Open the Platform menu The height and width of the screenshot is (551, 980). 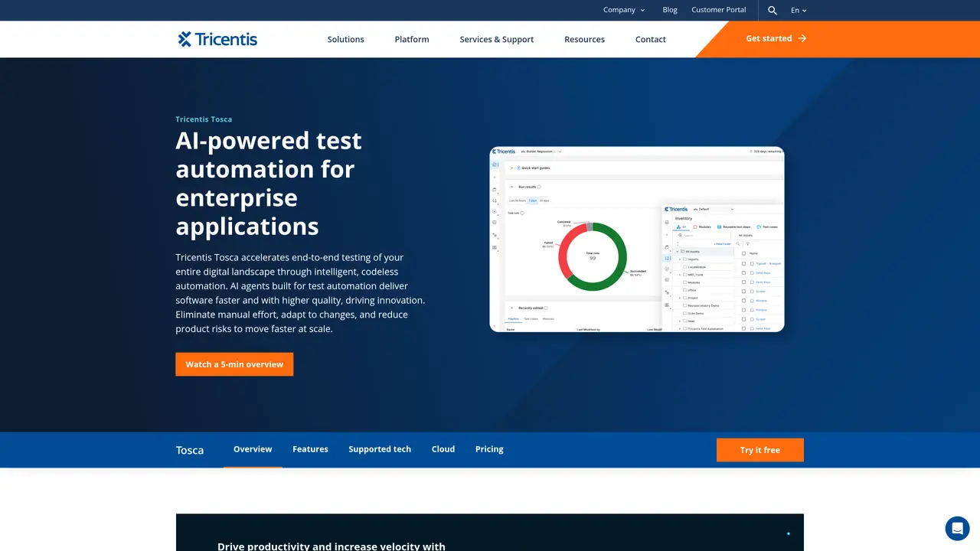pos(412,39)
